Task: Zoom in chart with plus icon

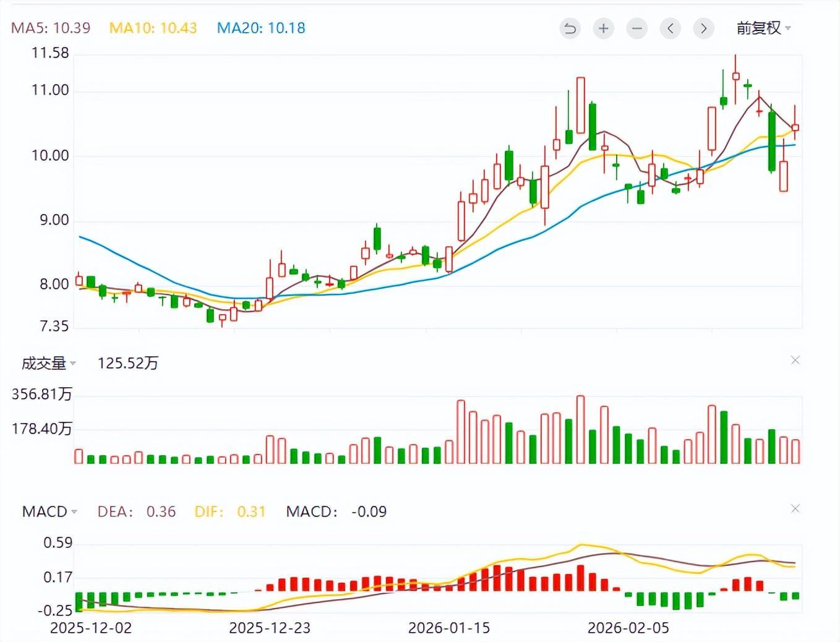Action: coord(603,28)
